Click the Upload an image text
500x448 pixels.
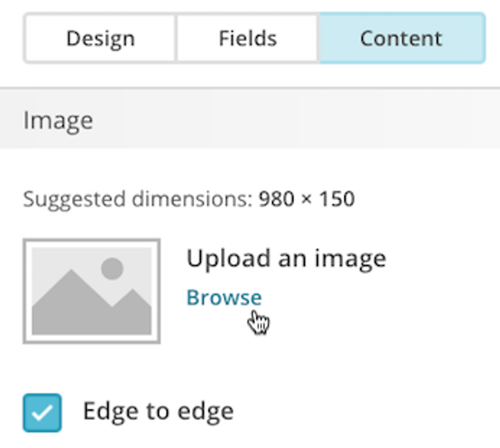tap(286, 258)
